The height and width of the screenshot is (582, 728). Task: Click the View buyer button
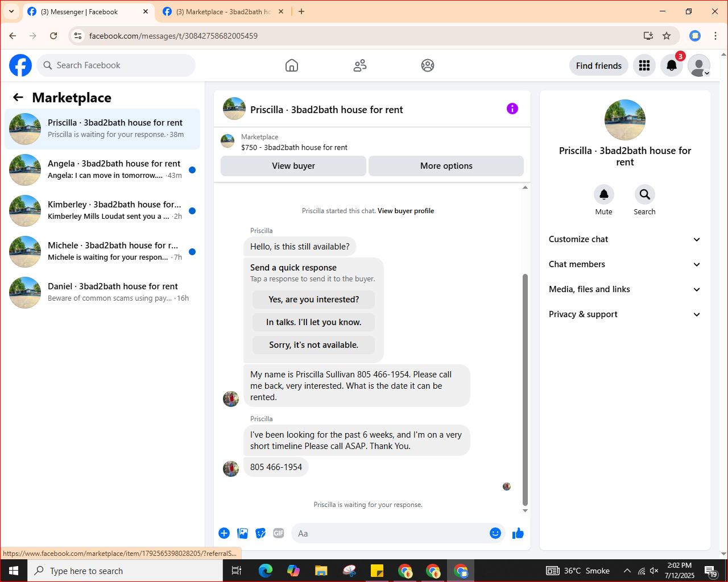click(293, 166)
